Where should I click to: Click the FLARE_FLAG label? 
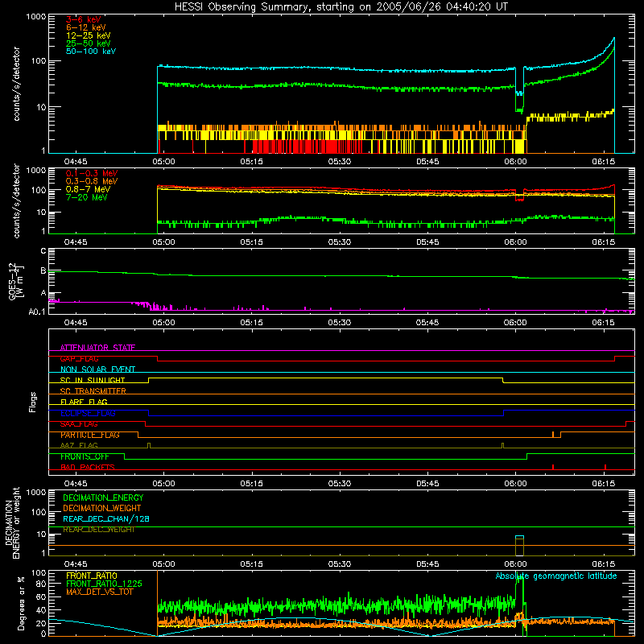(84, 402)
